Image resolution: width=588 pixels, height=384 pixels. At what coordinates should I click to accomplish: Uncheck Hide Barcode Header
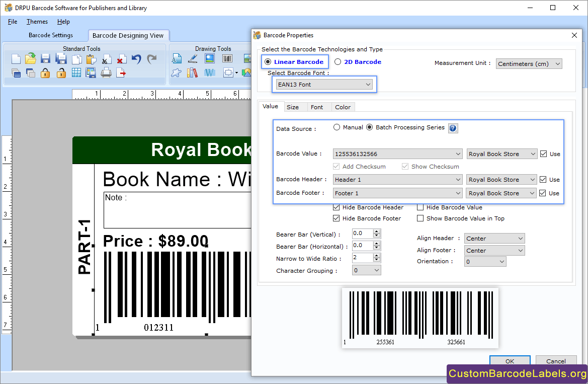(x=336, y=207)
